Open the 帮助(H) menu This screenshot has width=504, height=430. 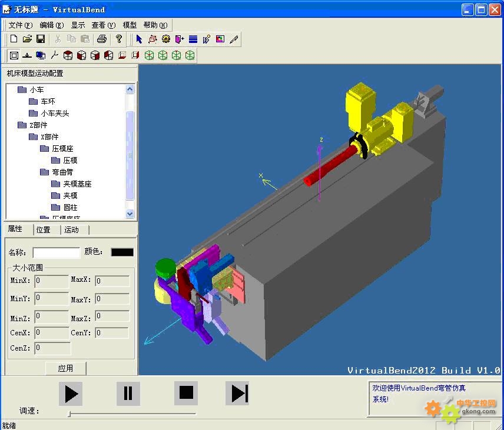click(155, 25)
